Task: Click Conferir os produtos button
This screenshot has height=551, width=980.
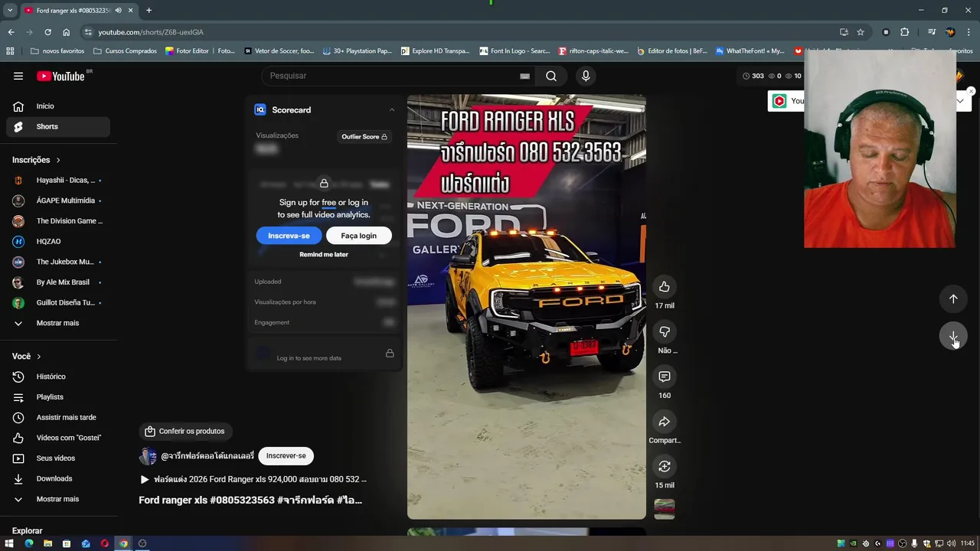Action: (x=185, y=432)
